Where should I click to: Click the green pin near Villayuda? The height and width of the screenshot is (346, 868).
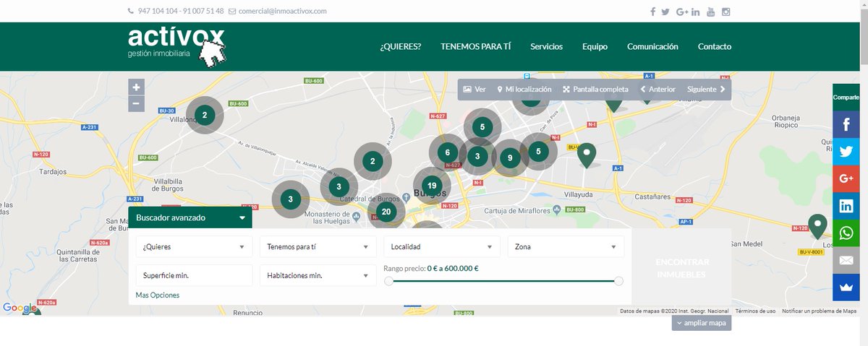(588, 155)
